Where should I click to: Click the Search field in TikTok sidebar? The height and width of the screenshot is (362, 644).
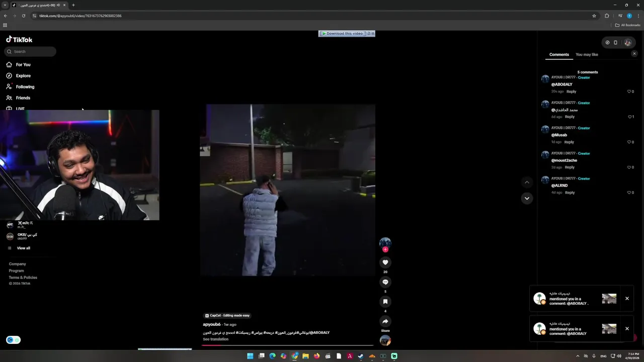[30, 51]
